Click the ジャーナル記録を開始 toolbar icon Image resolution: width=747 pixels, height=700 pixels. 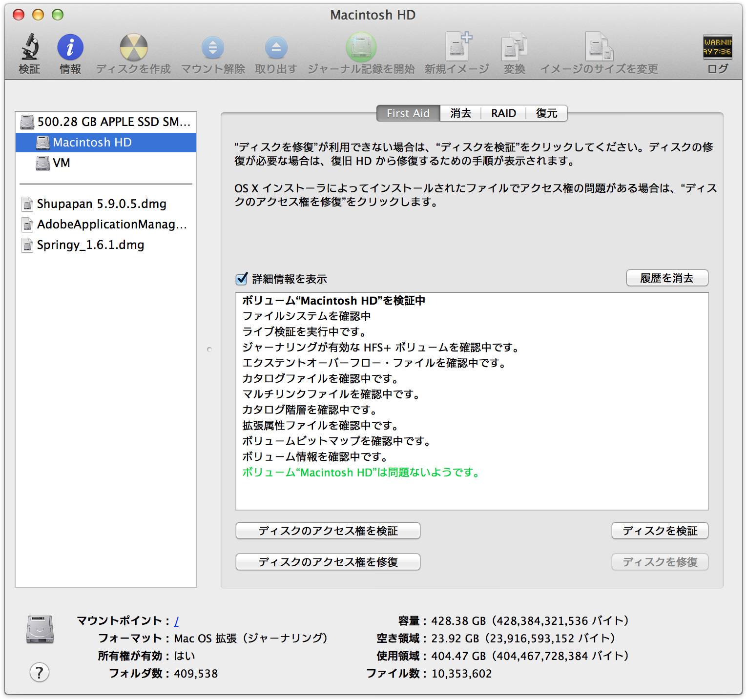[x=361, y=47]
